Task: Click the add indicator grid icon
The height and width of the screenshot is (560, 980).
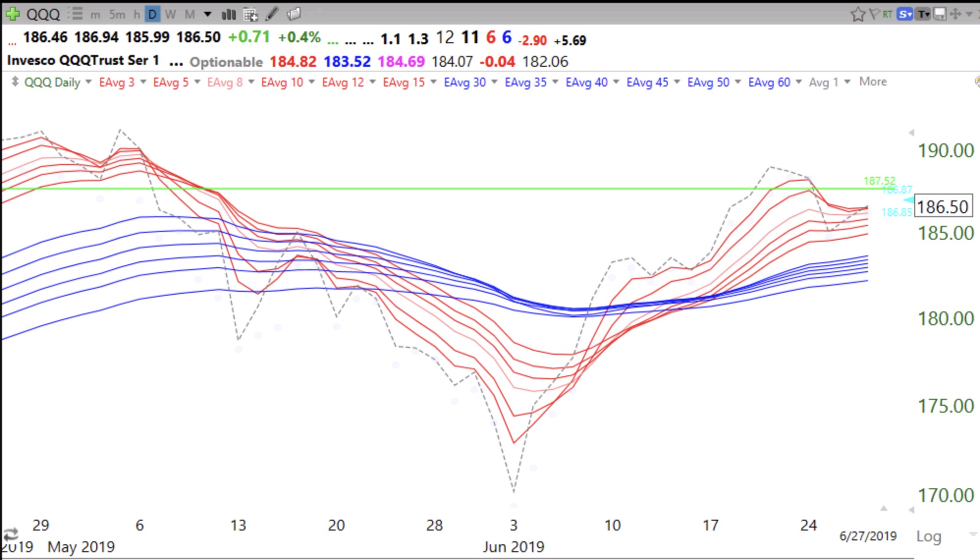Action: (x=250, y=15)
